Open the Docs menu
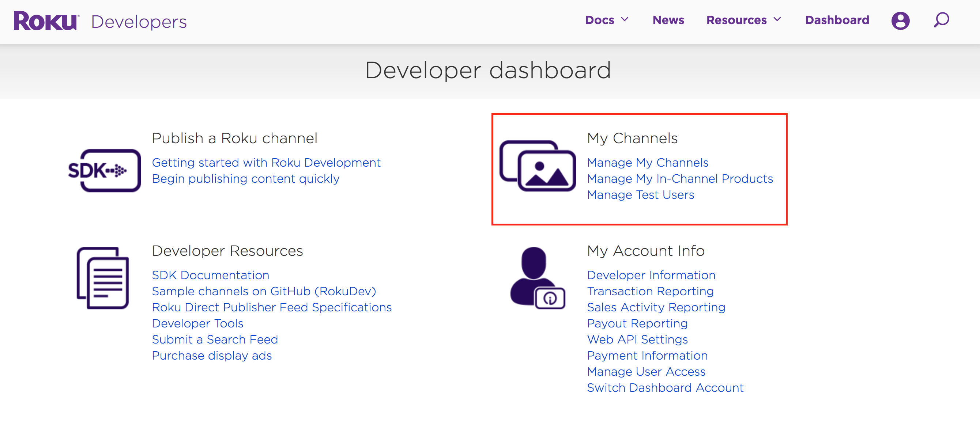Image resolution: width=980 pixels, height=421 pixels. point(600,20)
